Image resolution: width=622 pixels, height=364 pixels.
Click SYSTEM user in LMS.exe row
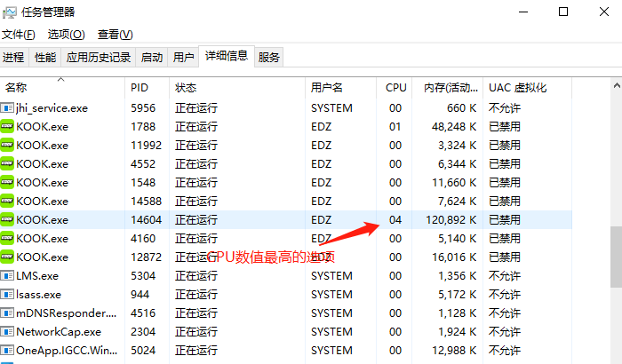(331, 276)
